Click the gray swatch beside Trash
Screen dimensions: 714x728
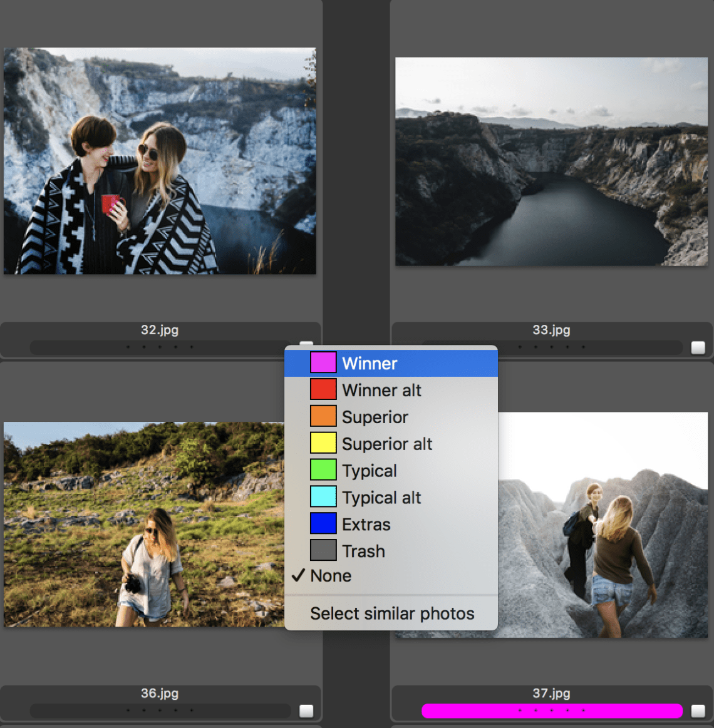click(322, 551)
